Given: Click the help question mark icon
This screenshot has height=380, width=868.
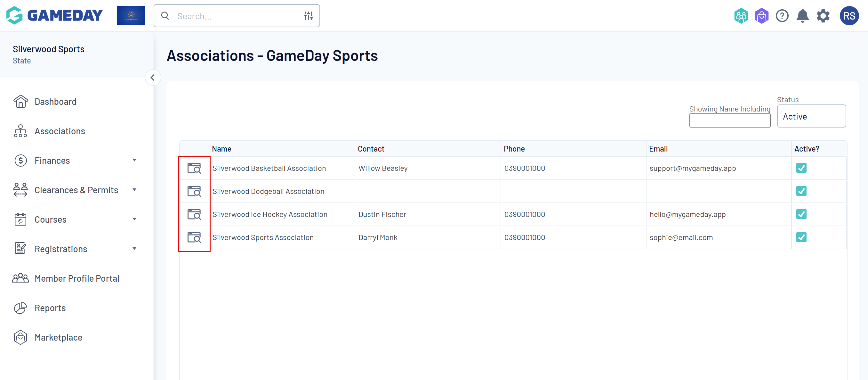Looking at the screenshot, I should pos(782,16).
